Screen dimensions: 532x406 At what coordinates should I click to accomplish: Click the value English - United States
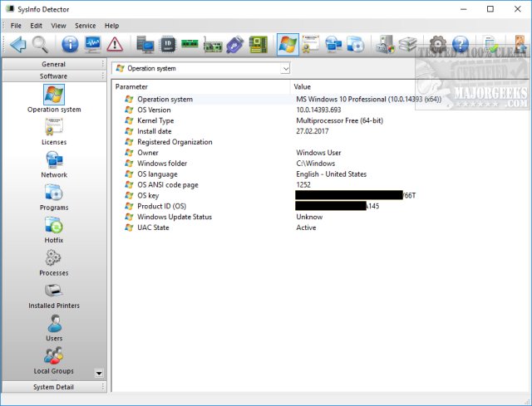332,174
